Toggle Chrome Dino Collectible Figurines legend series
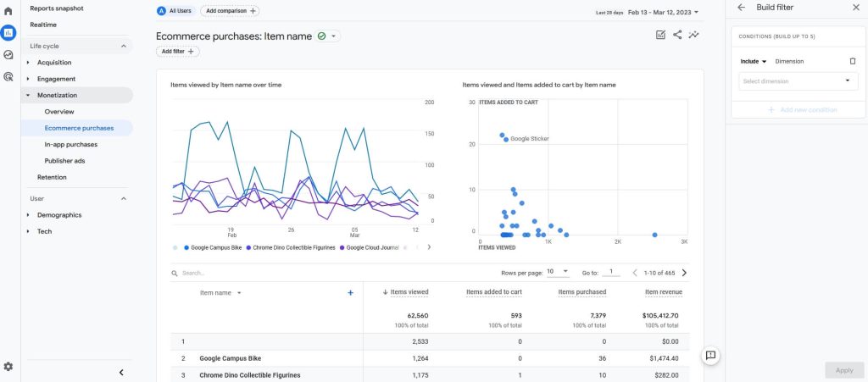The width and height of the screenshot is (868, 382). coord(291,247)
